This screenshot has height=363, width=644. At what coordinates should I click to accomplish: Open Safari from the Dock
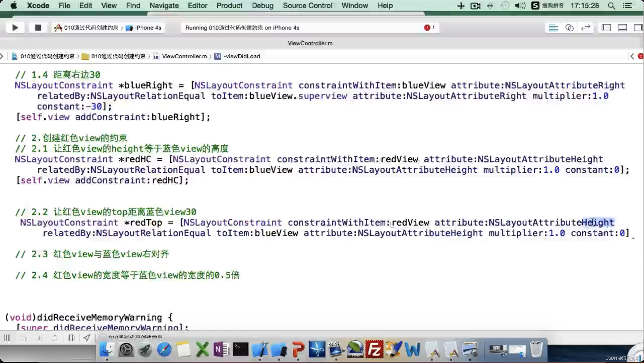pos(164,349)
